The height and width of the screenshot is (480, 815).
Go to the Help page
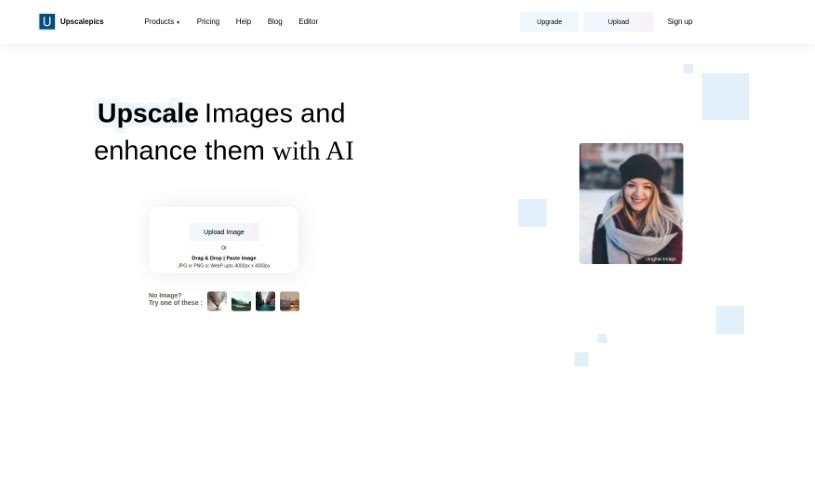coord(243,21)
